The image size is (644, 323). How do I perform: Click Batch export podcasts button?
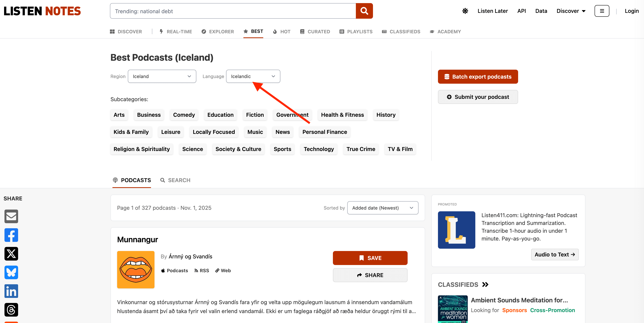(x=478, y=77)
